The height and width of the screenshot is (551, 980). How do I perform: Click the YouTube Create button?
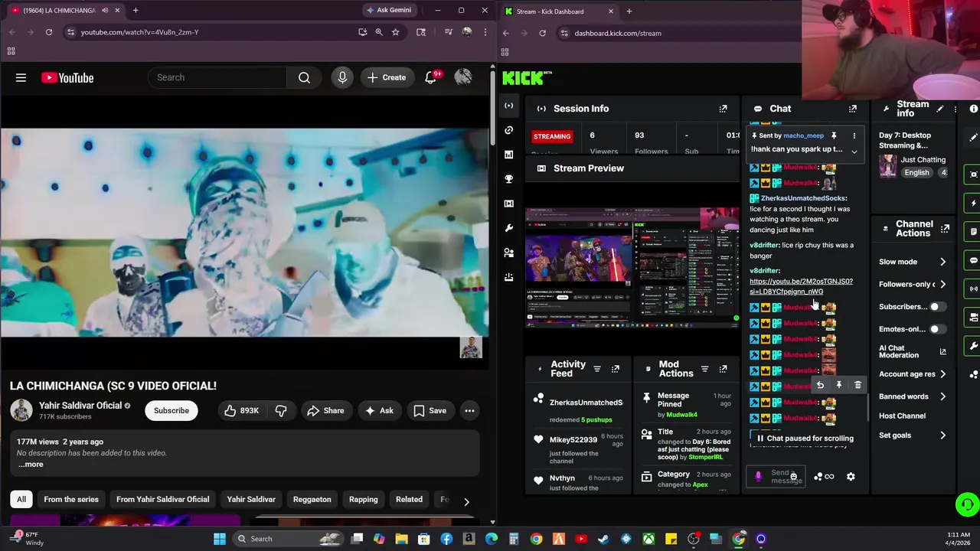pyautogui.click(x=387, y=77)
